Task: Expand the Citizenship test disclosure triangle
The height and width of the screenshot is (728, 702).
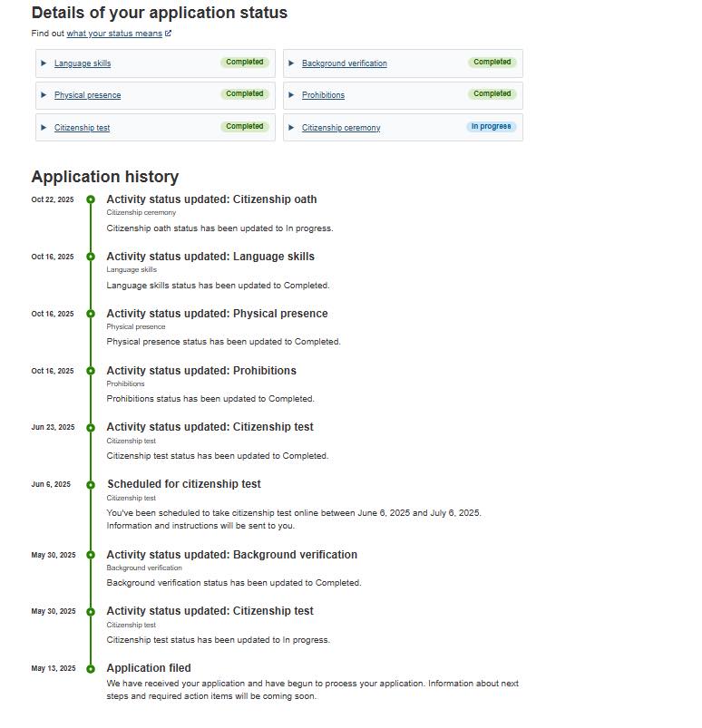Action: tap(44, 128)
